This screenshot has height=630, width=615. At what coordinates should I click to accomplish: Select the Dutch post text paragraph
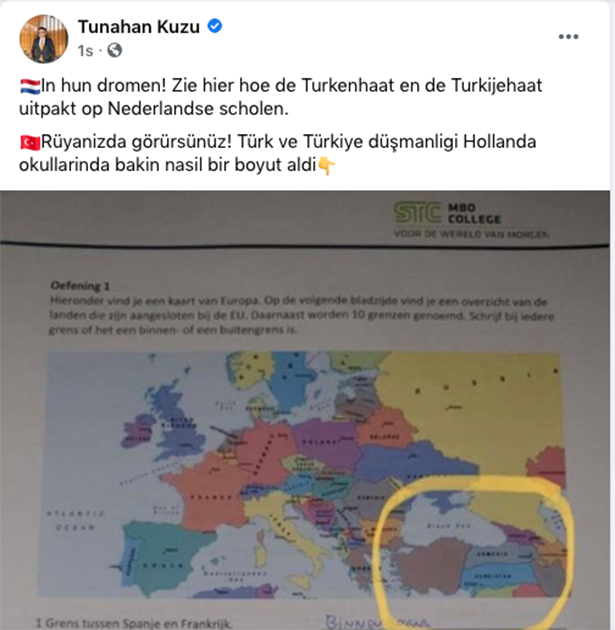tap(280, 97)
